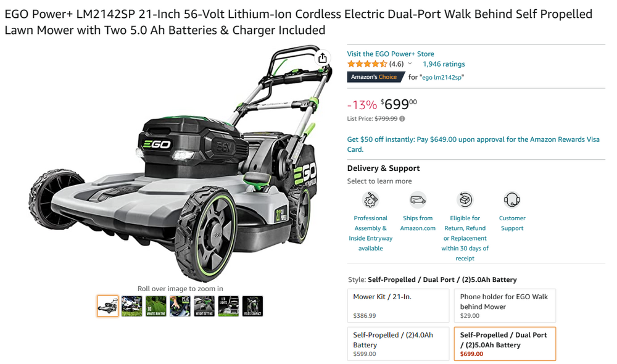
Task: Select Self-Propelled (2)4.0Ah Battery style
Action: click(x=398, y=344)
